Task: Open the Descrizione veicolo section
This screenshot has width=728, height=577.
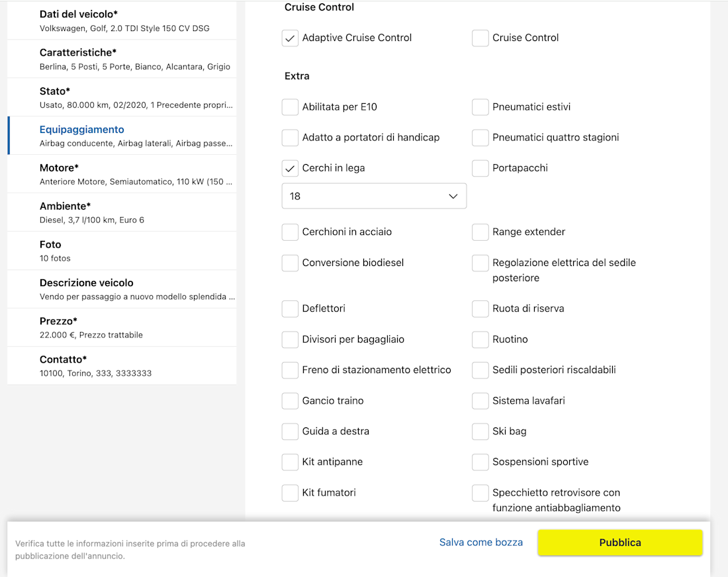Action: pyautogui.click(x=122, y=289)
